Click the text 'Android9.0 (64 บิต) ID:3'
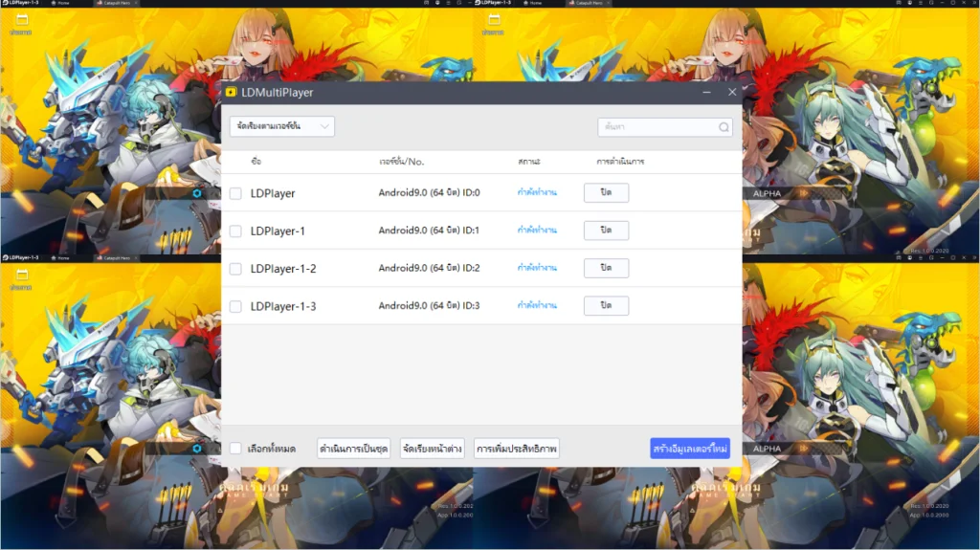980x550 pixels. (x=429, y=305)
